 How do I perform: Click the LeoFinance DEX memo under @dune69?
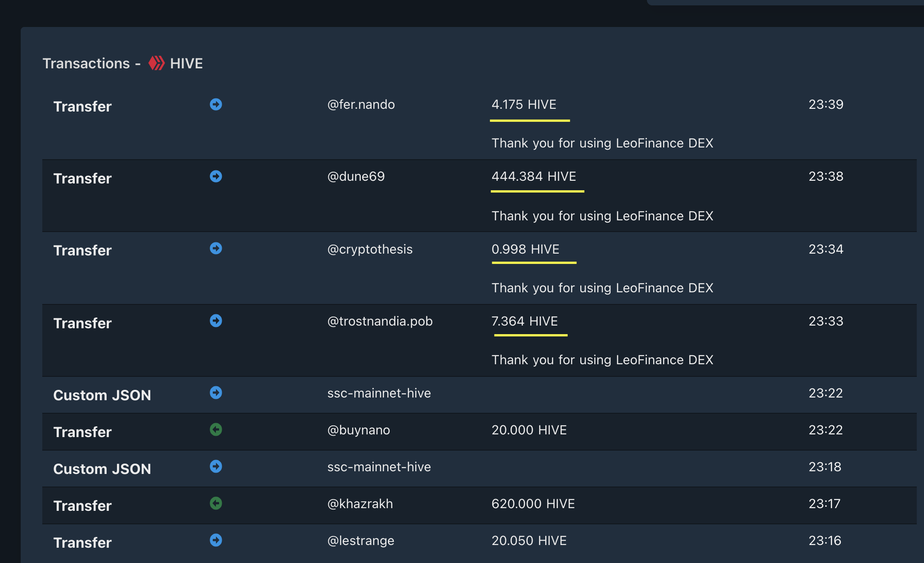point(602,216)
